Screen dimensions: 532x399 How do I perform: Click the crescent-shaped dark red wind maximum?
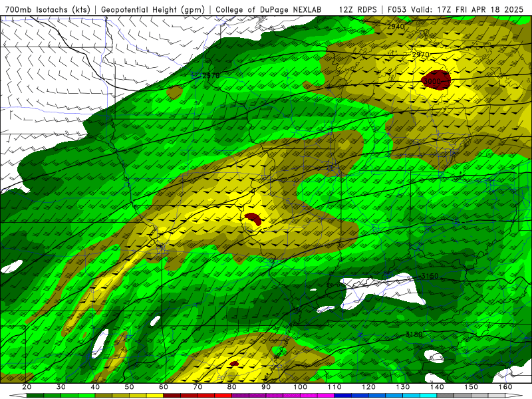coord(253,218)
